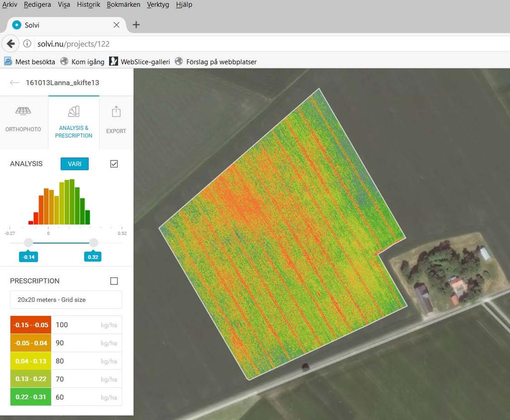Open Mest besökta bookmark icon

(x=7, y=61)
